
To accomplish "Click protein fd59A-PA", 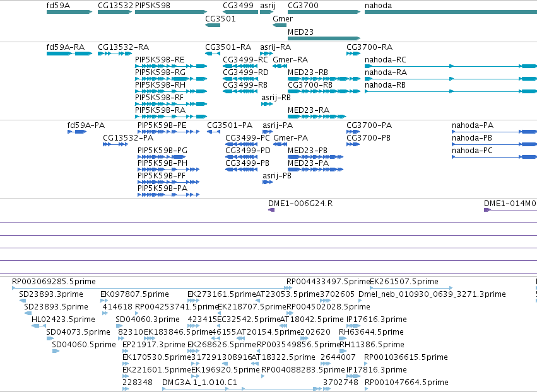I will point(86,125).
